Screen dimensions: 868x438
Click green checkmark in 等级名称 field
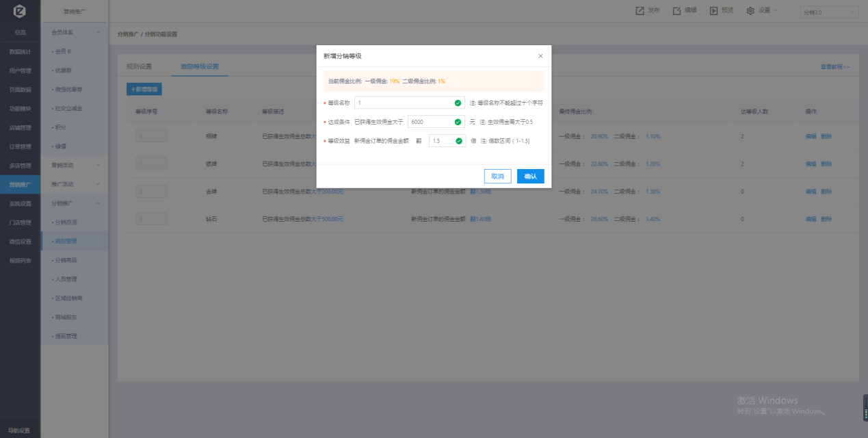(x=458, y=103)
